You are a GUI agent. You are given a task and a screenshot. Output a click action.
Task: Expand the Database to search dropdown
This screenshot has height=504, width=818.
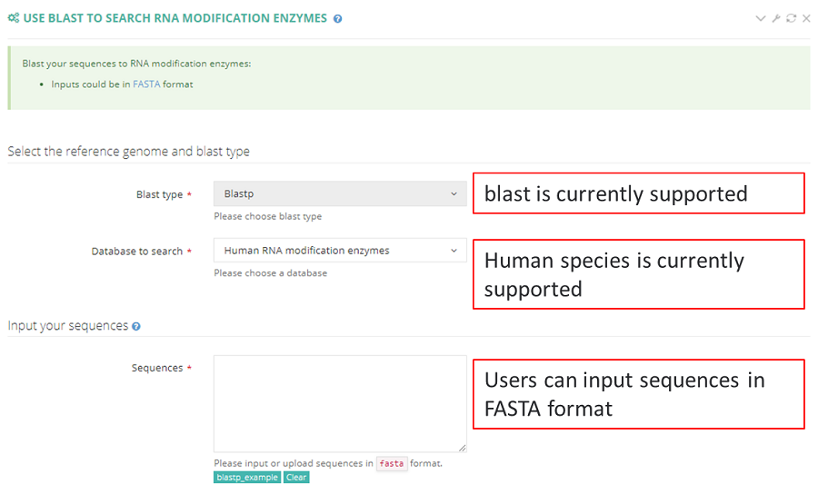click(339, 251)
